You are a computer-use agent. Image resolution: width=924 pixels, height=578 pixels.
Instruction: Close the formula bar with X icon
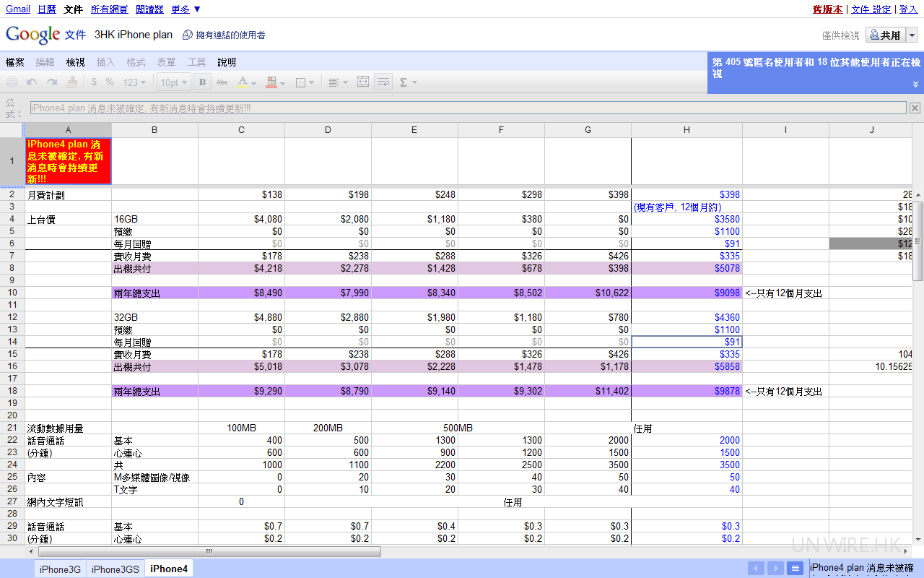(915, 108)
